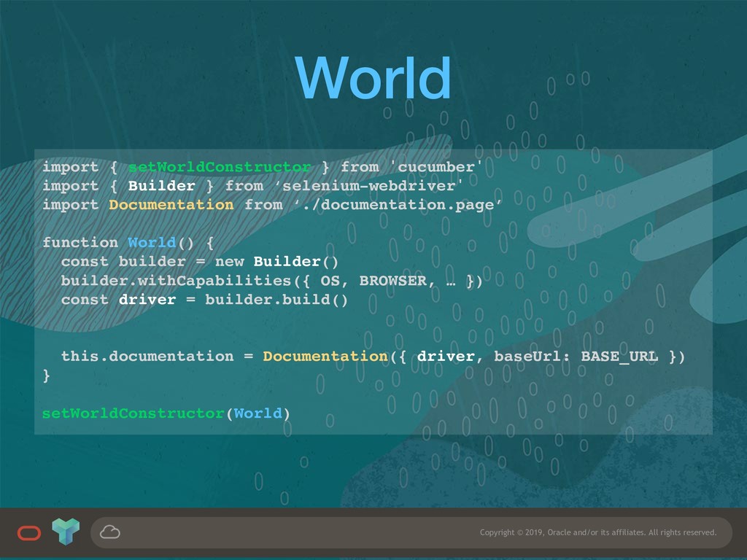The width and height of the screenshot is (747, 560).
Task: Click yellow Documentation constructor call
Action: click(325, 356)
